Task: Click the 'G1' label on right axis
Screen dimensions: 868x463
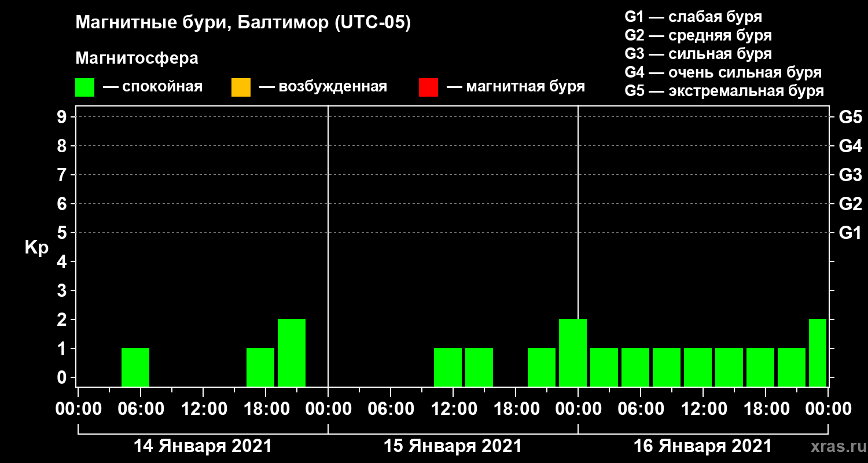Action: [850, 233]
